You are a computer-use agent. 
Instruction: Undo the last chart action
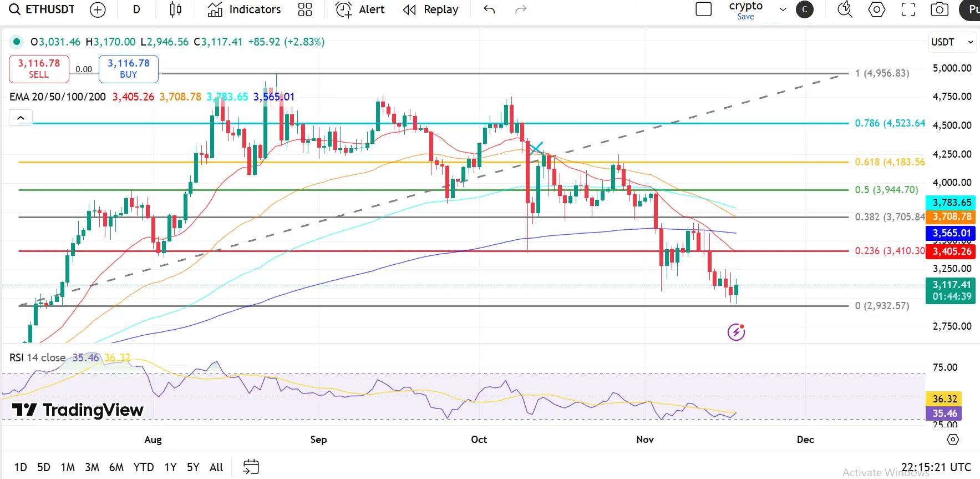[489, 9]
